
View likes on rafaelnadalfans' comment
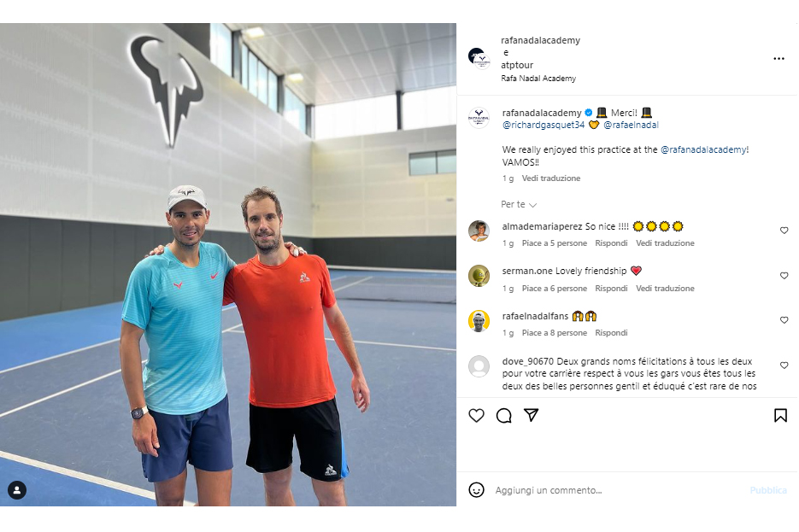coord(554,333)
